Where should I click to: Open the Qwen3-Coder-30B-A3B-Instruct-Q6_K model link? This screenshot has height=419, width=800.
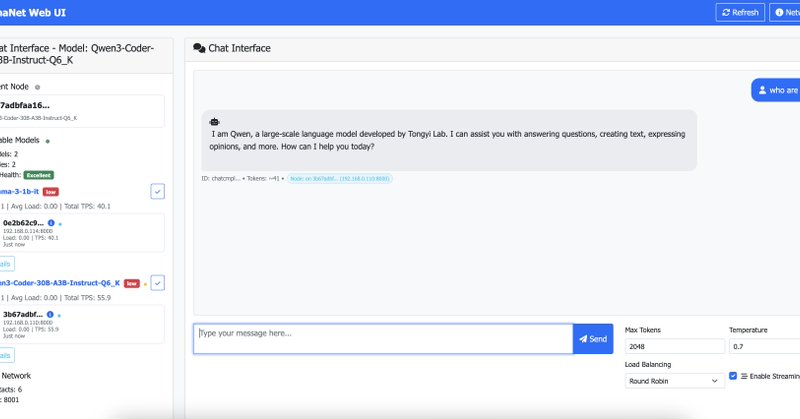(x=60, y=283)
